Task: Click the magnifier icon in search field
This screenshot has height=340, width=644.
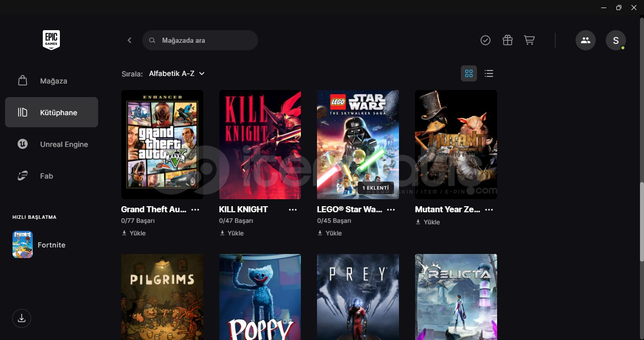Action: (x=152, y=40)
